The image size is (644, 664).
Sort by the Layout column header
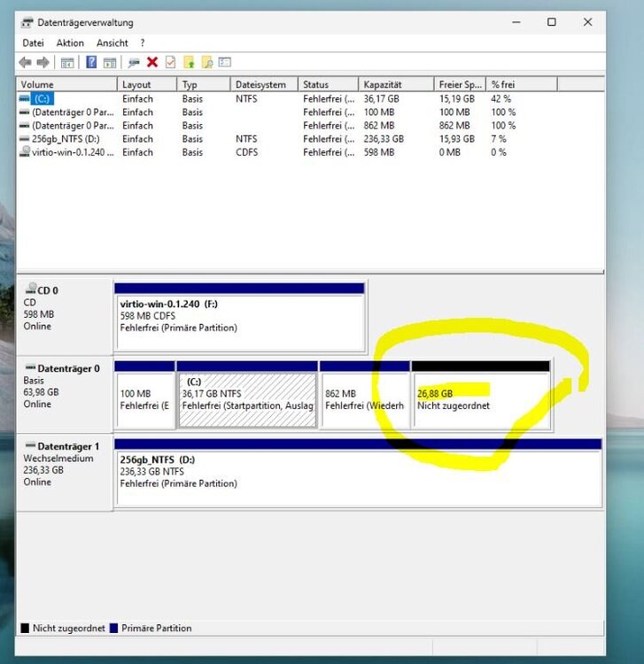pyautogui.click(x=147, y=84)
